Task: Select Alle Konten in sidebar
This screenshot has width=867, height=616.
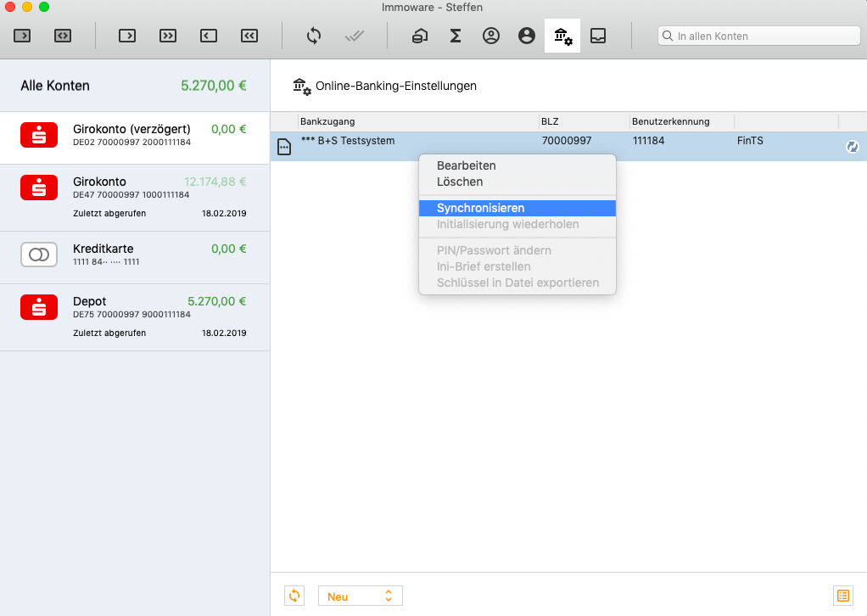Action: point(134,86)
